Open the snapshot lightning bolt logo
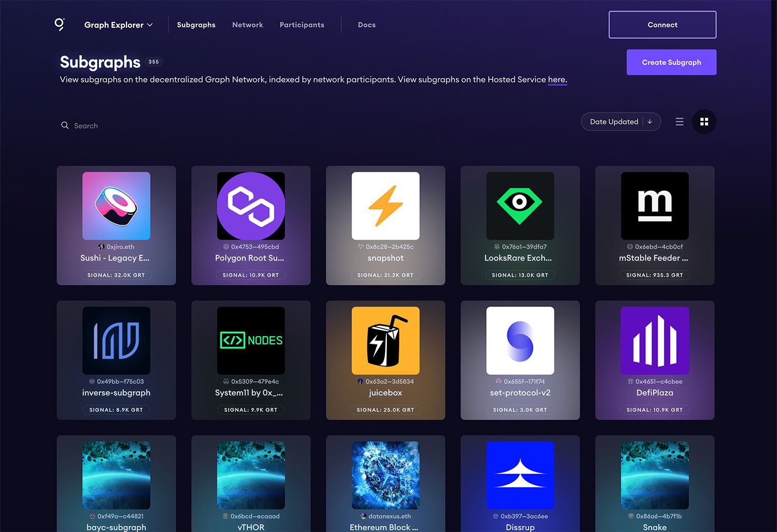777x532 pixels. (385, 206)
